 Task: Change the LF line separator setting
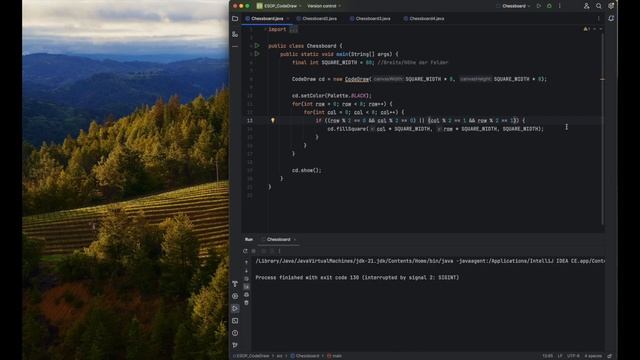click(560, 356)
